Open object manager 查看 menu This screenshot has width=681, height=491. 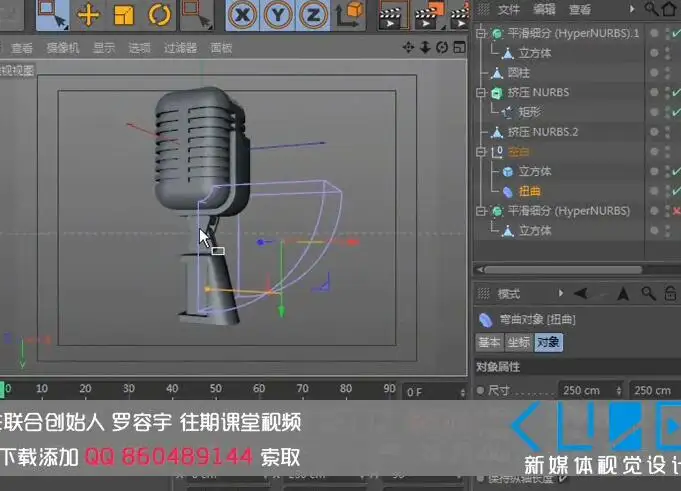[x=580, y=9]
